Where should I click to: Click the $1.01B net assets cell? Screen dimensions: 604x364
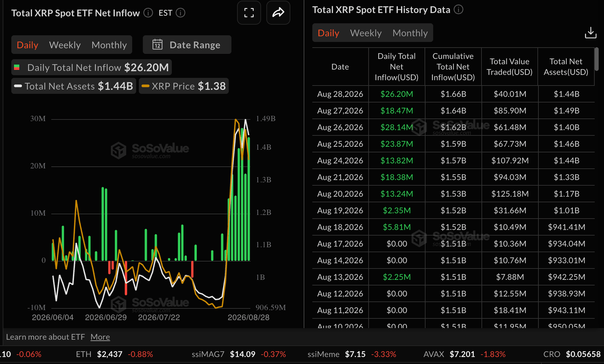(x=567, y=210)
